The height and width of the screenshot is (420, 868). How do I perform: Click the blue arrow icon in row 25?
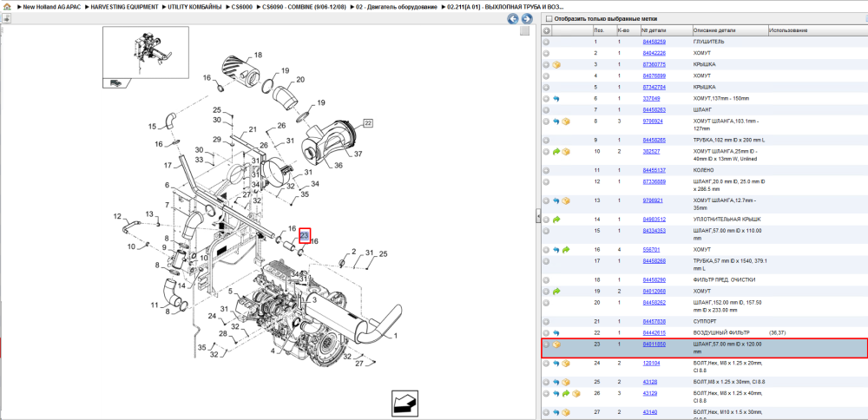[557, 383]
